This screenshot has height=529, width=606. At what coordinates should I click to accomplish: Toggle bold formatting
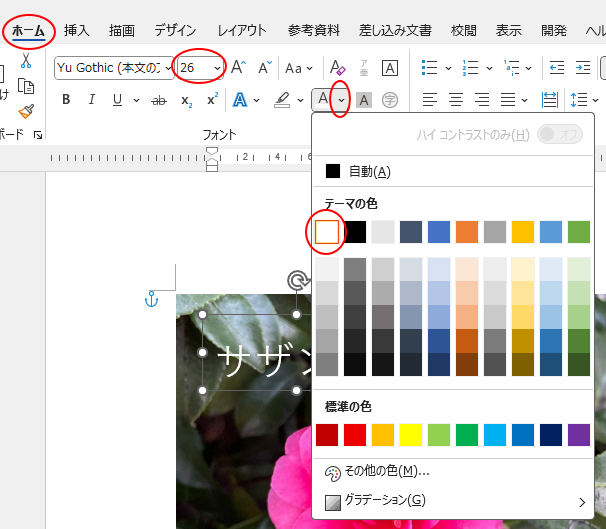66,100
